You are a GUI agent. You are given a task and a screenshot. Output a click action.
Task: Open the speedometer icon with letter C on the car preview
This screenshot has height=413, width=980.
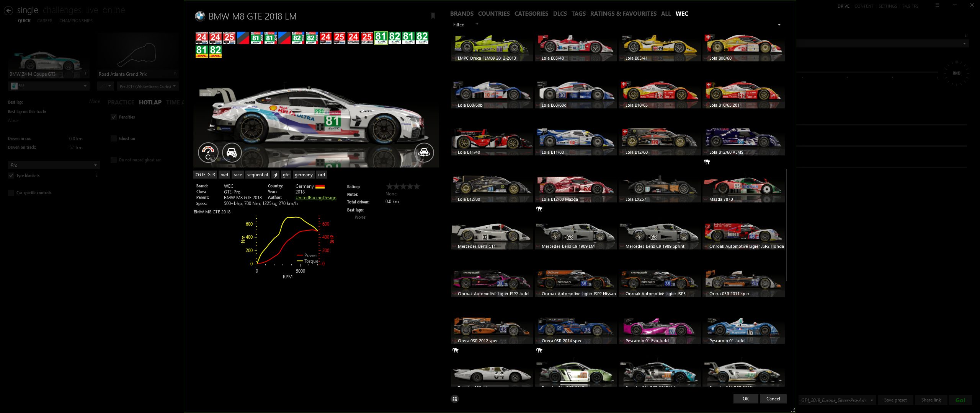pos(208,153)
